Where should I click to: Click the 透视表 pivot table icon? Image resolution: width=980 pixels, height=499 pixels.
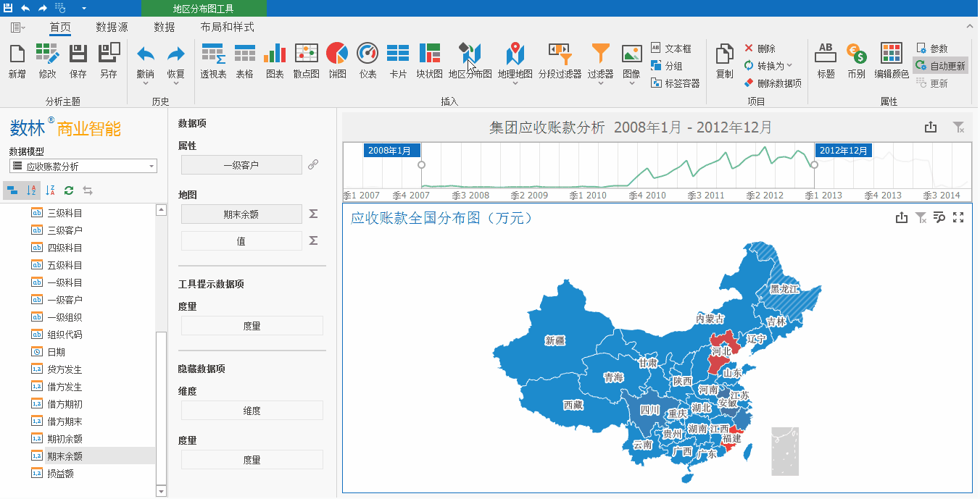click(212, 62)
